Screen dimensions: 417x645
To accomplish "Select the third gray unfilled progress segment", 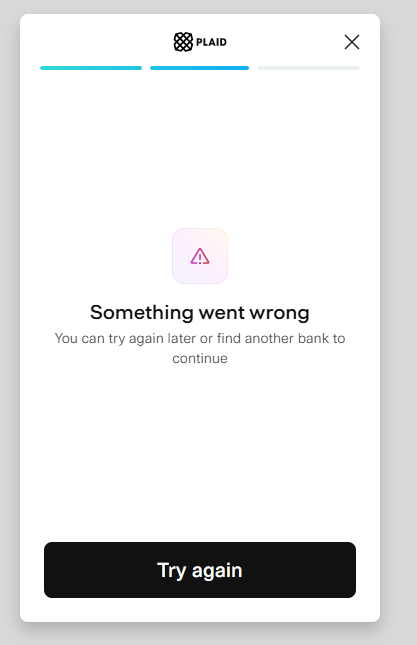I will (x=308, y=68).
